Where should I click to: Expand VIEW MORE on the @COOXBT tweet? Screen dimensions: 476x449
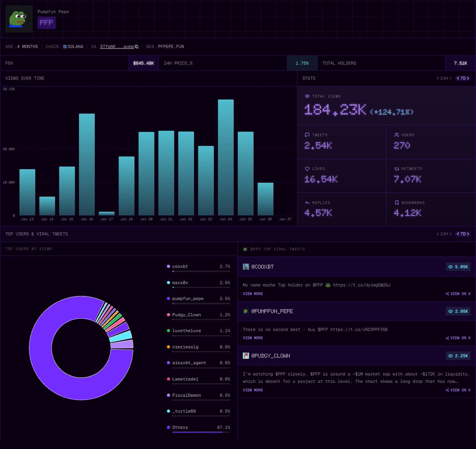pyautogui.click(x=253, y=294)
